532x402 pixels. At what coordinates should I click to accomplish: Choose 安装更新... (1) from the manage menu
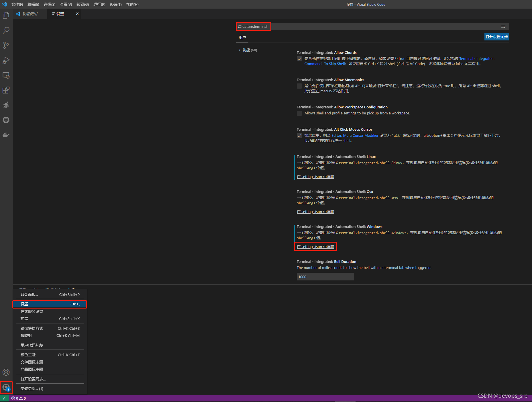click(x=50, y=389)
